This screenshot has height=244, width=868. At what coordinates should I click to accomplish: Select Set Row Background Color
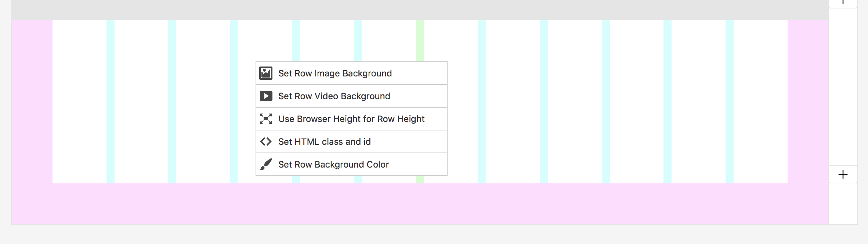[x=333, y=165]
